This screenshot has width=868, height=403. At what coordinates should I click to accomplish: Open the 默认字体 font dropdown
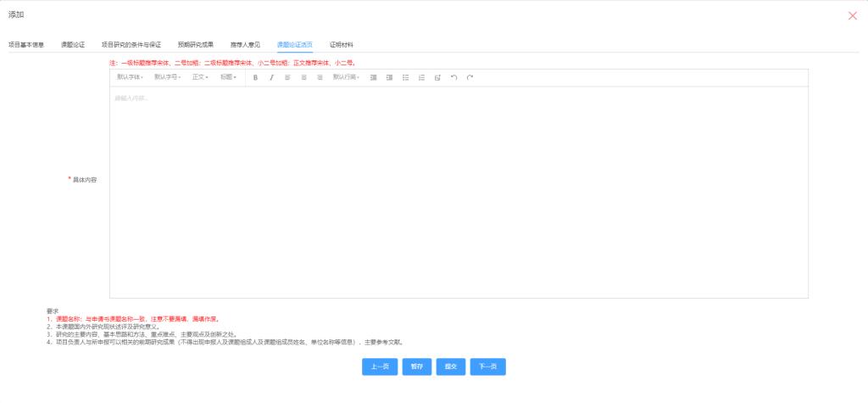point(130,77)
